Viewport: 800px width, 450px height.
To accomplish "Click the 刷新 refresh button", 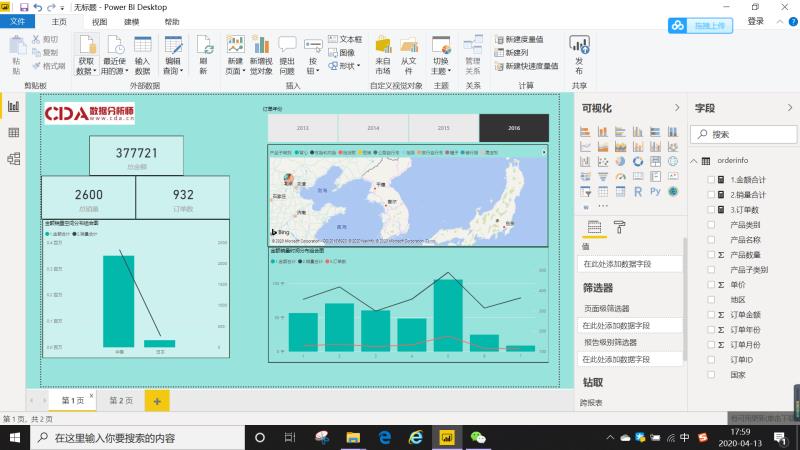I will click(x=204, y=55).
